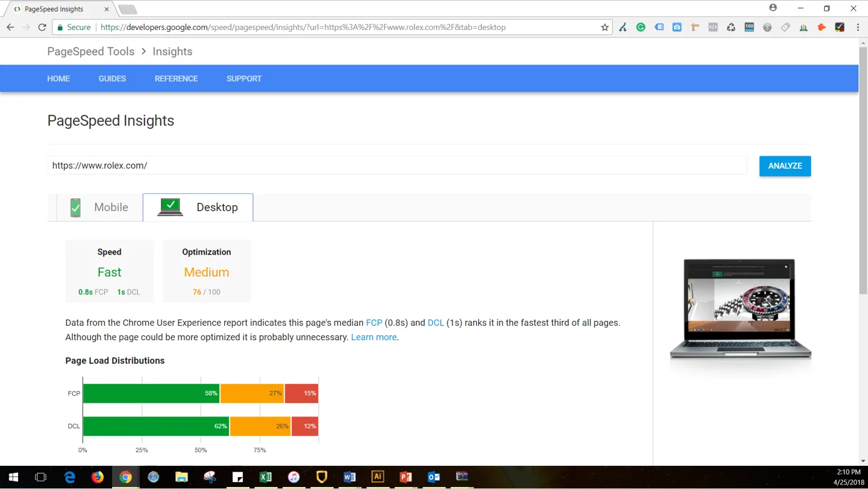Open the code </> browser extension

(713, 27)
